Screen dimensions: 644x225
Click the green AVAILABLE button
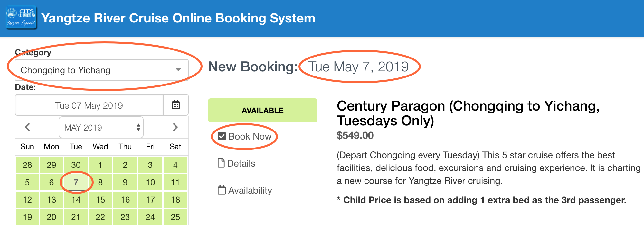click(263, 110)
